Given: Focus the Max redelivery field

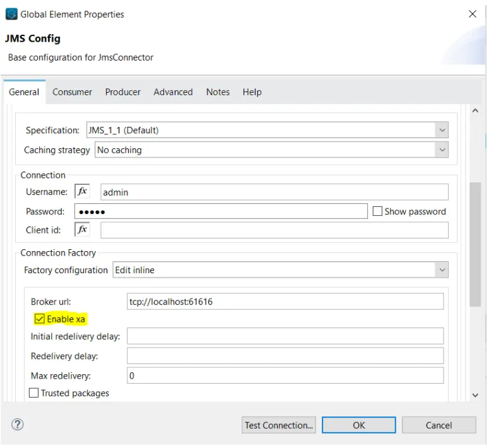Looking at the screenshot, I should tap(285, 375).
